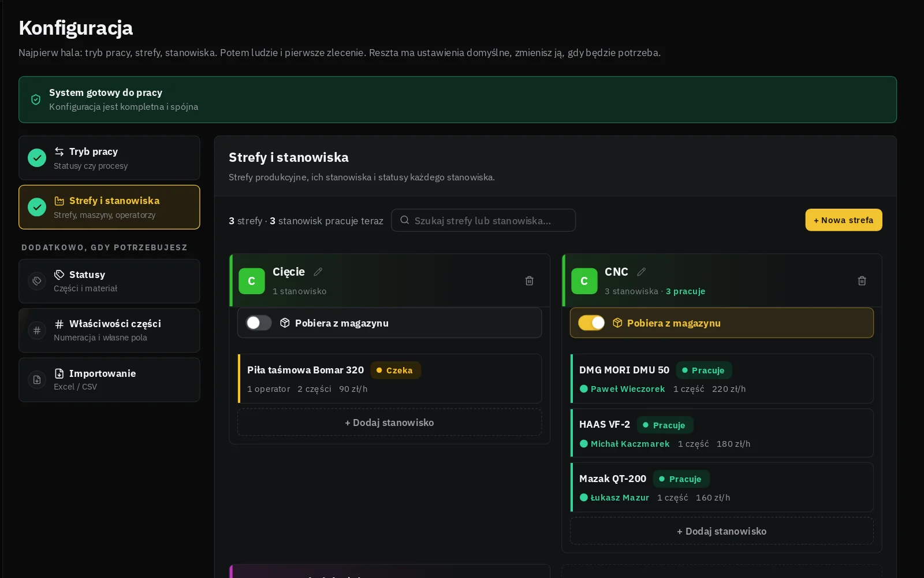Add a station under CNC zone
The width and height of the screenshot is (924, 578).
click(722, 531)
